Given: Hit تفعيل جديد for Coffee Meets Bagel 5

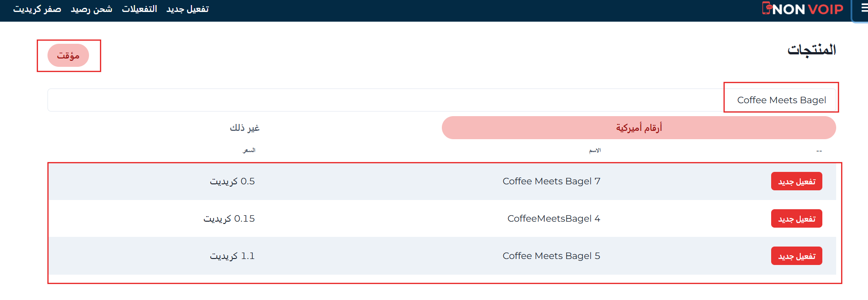Looking at the screenshot, I should pos(797,256).
